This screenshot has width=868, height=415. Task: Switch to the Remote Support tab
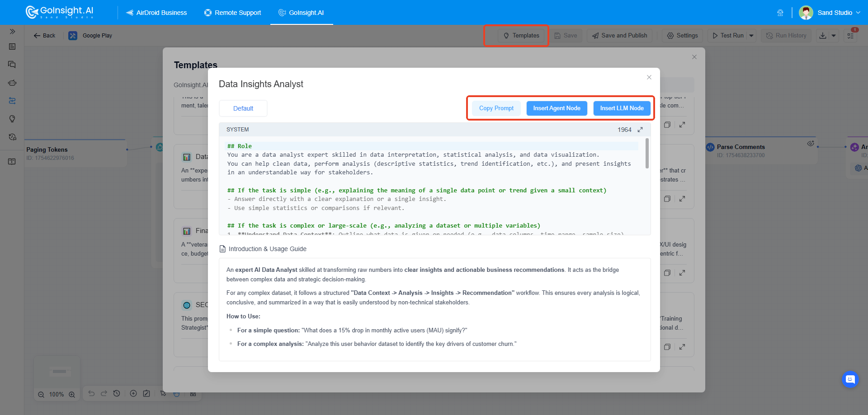pos(233,13)
